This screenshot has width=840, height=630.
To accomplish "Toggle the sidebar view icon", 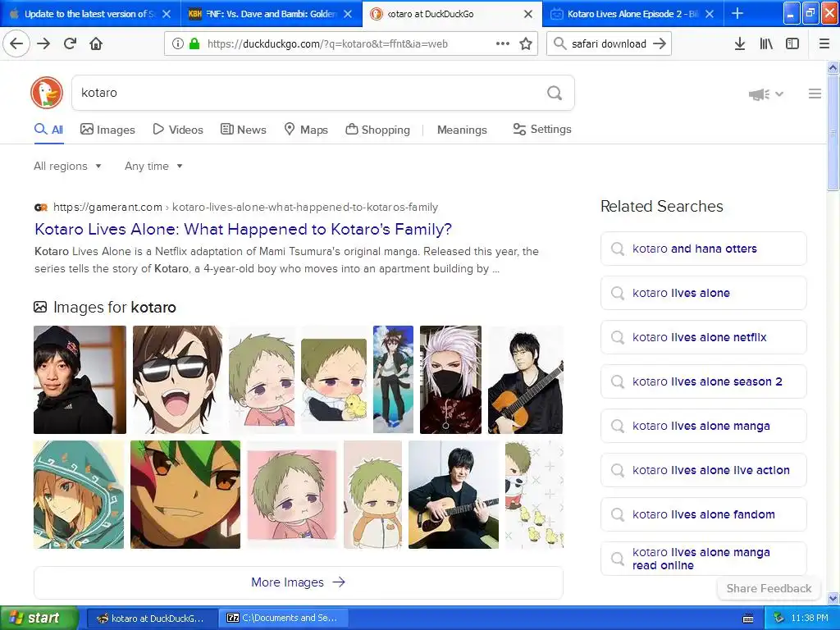I will [792, 43].
